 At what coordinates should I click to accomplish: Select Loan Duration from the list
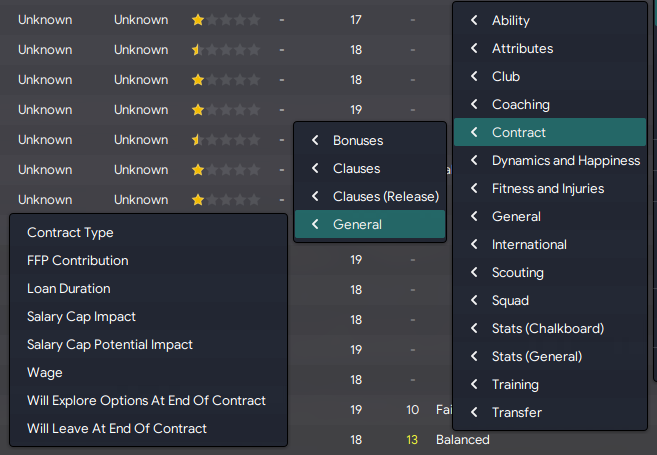click(x=148, y=289)
